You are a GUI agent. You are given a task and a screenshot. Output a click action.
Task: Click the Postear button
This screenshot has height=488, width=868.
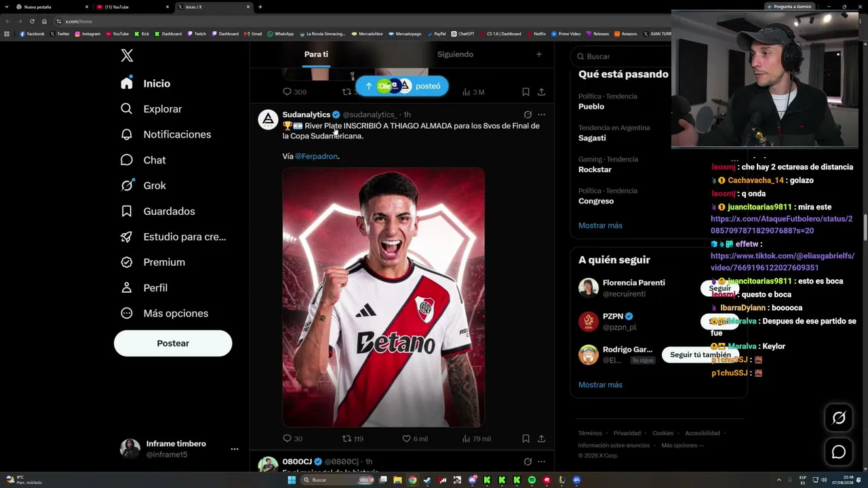tap(173, 343)
